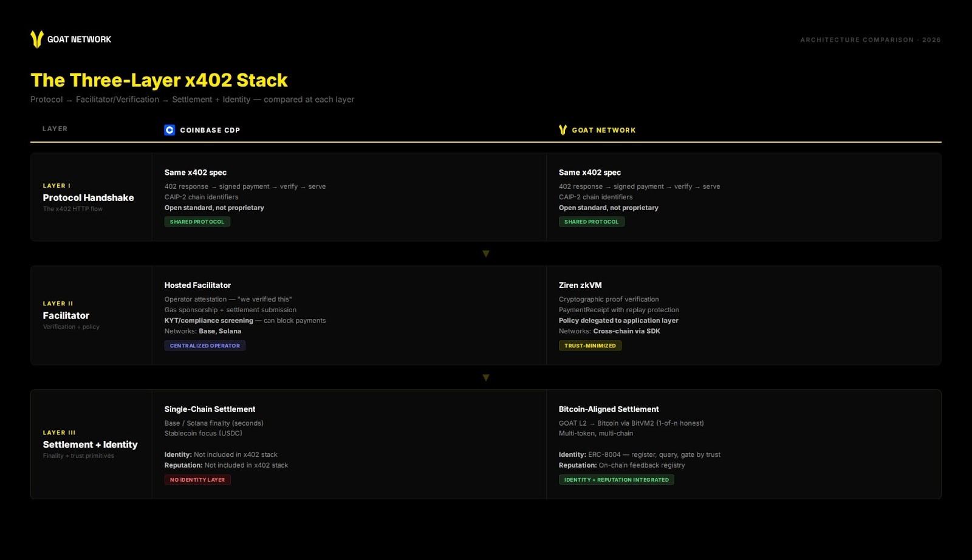Viewport: 972px width, 560px height.
Task: Click 'The x402 HTTP flow' caption
Action: [x=72, y=209]
